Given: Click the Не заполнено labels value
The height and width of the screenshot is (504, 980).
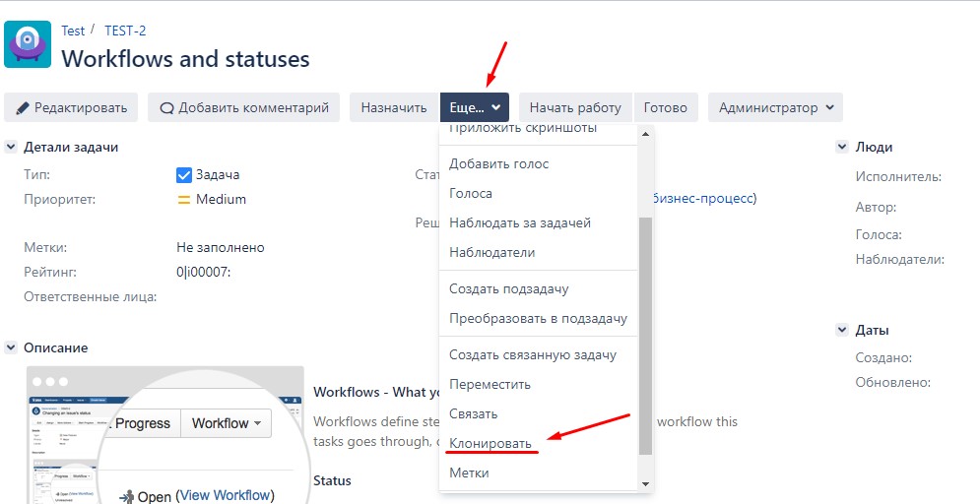Looking at the screenshot, I should [x=221, y=248].
